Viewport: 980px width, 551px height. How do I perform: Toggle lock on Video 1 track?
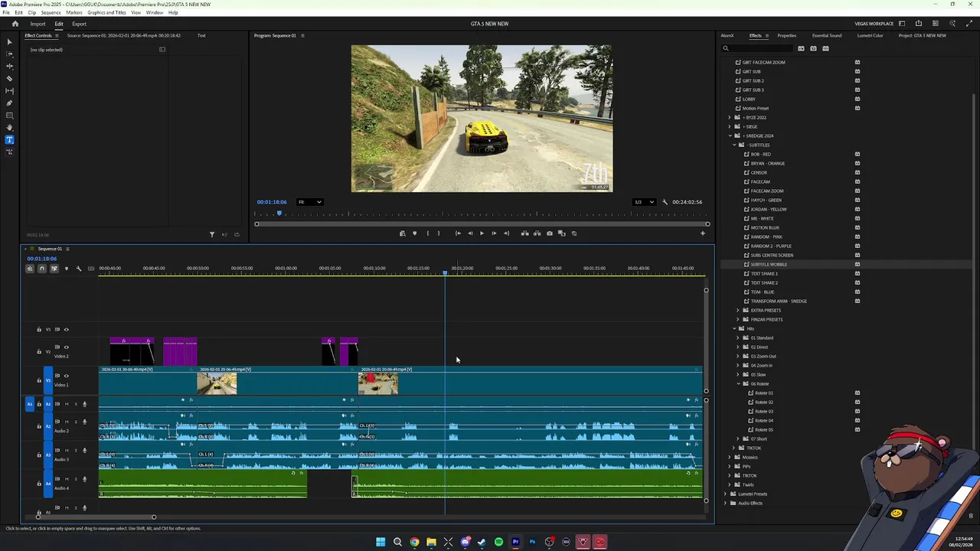coord(39,380)
